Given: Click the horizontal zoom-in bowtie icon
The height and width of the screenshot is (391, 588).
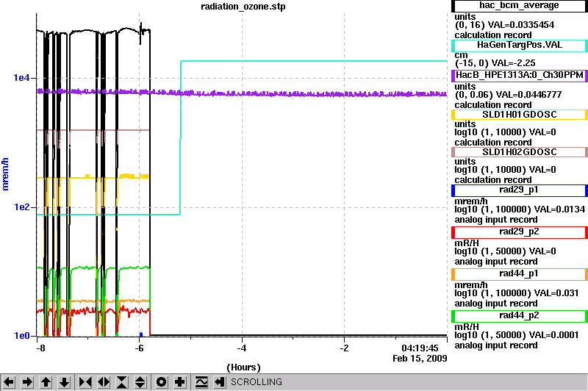Looking at the screenshot, I should [x=85, y=382].
